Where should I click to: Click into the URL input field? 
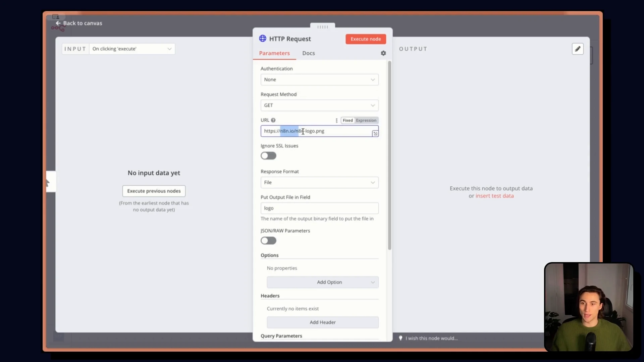[x=320, y=131]
